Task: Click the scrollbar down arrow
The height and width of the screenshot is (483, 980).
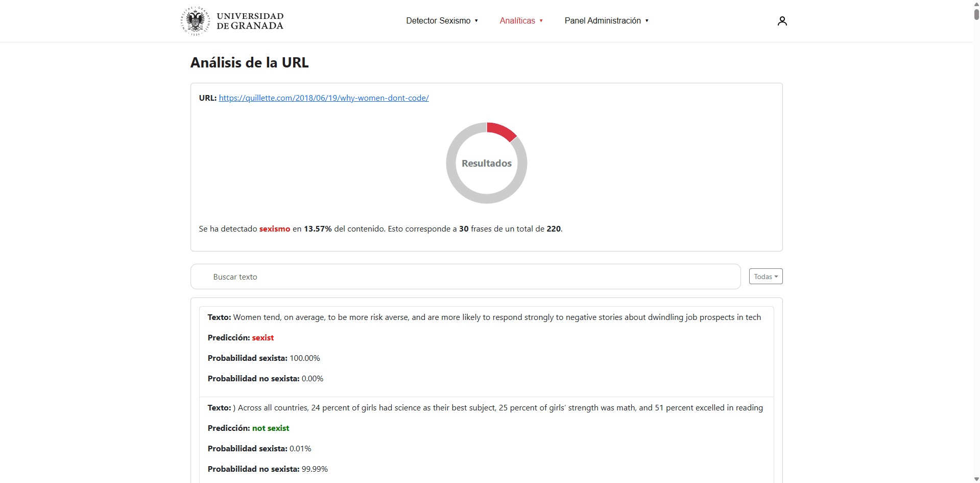Action: pos(976,479)
